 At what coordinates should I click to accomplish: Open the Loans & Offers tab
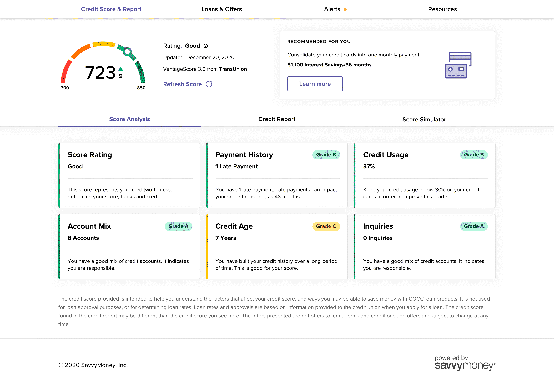[221, 9]
